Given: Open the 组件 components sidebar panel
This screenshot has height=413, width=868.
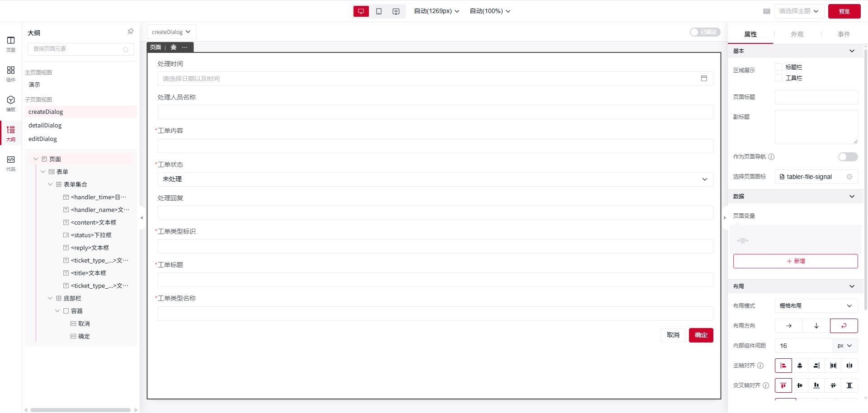Looking at the screenshot, I should click(x=11, y=73).
